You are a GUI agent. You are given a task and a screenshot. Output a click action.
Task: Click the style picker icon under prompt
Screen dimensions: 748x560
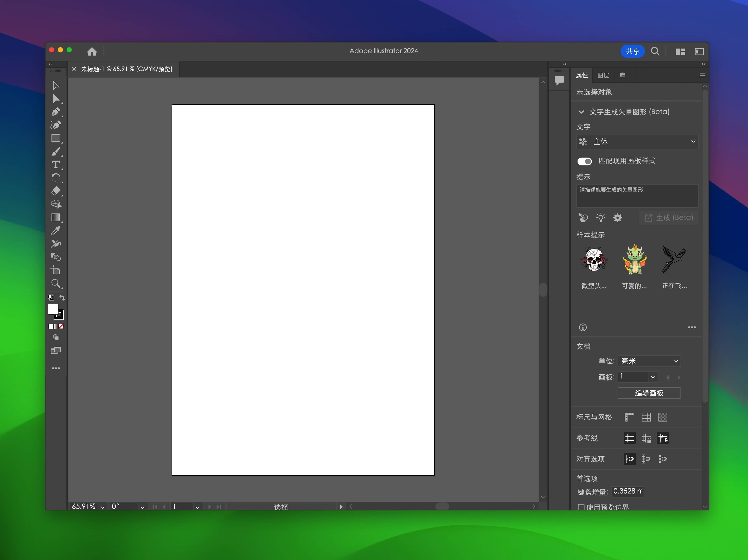pyautogui.click(x=583, y=218)
